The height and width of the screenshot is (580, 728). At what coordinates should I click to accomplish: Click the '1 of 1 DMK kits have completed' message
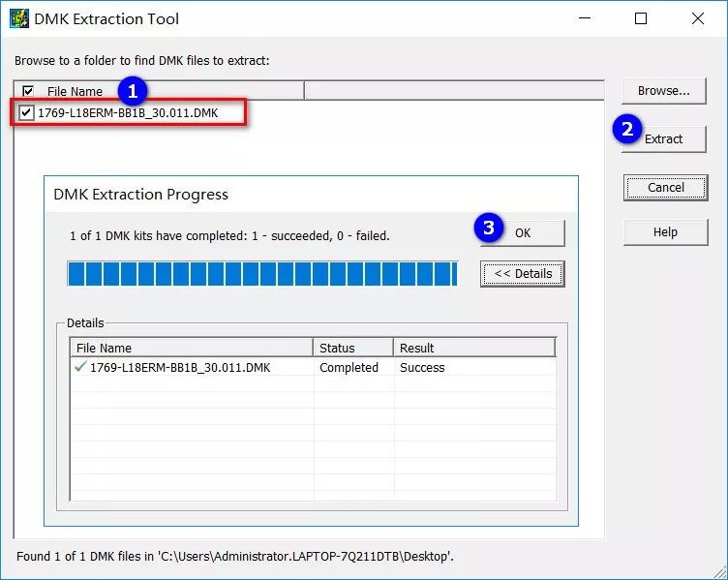coord(229,236)
